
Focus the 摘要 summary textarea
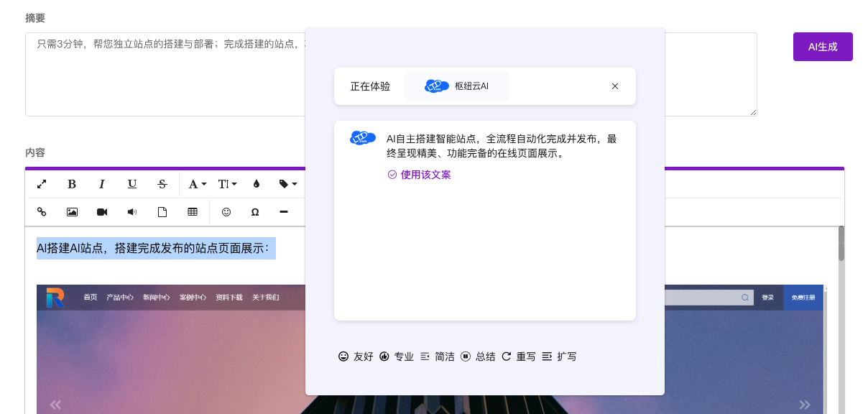coord(391,74)
